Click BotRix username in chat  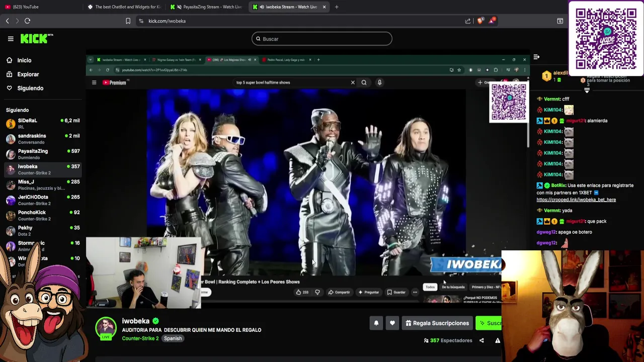coord(558,186)
